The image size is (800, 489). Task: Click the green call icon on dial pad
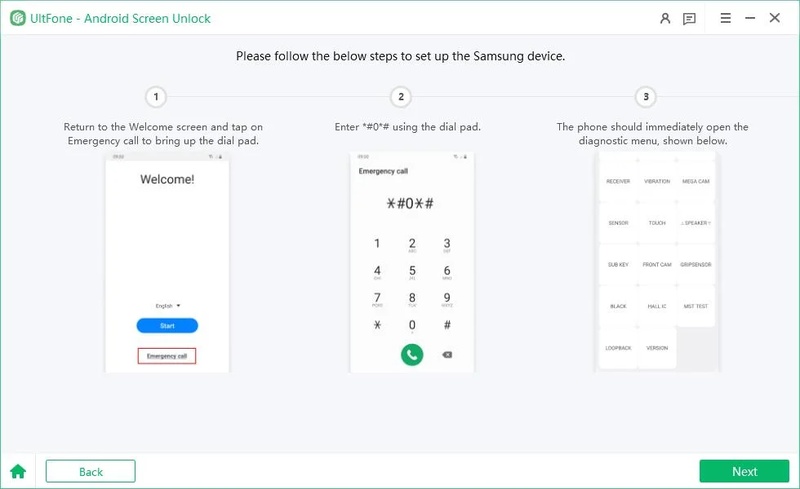pyautogui.click(x=412, y=354)
